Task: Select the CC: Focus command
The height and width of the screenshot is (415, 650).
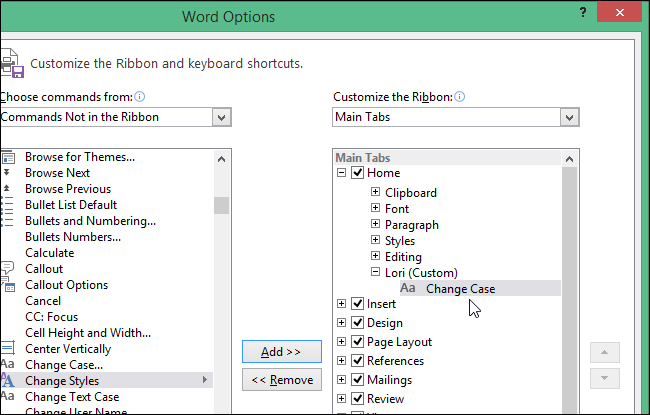Action: pos(51,317)
